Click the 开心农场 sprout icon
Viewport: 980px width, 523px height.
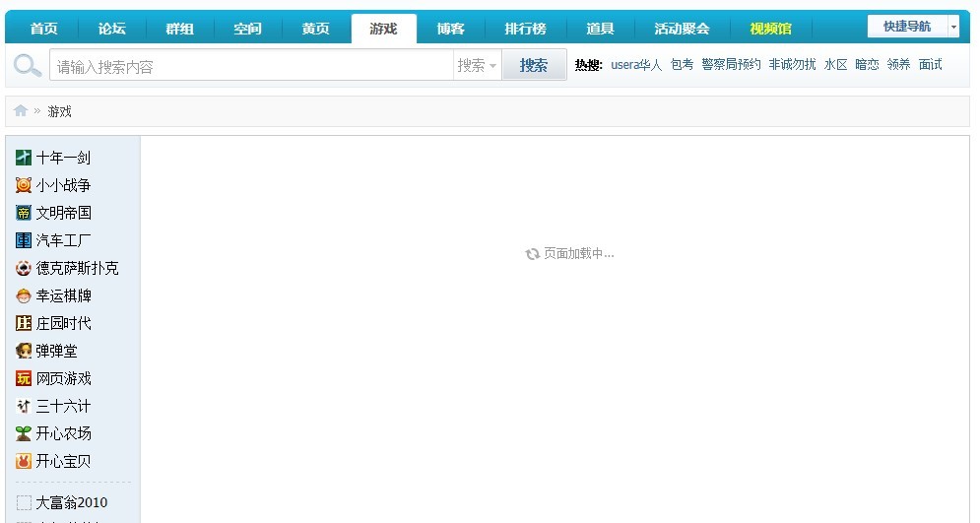click(24, 433)
